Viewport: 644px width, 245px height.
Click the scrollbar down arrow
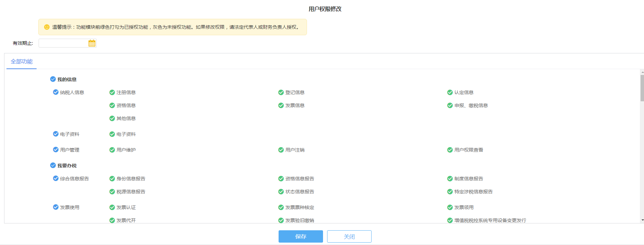click(642, 220)
